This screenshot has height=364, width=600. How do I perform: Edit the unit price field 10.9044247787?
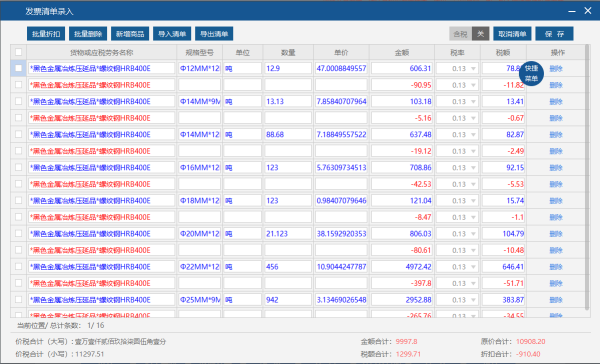[341, 267]
